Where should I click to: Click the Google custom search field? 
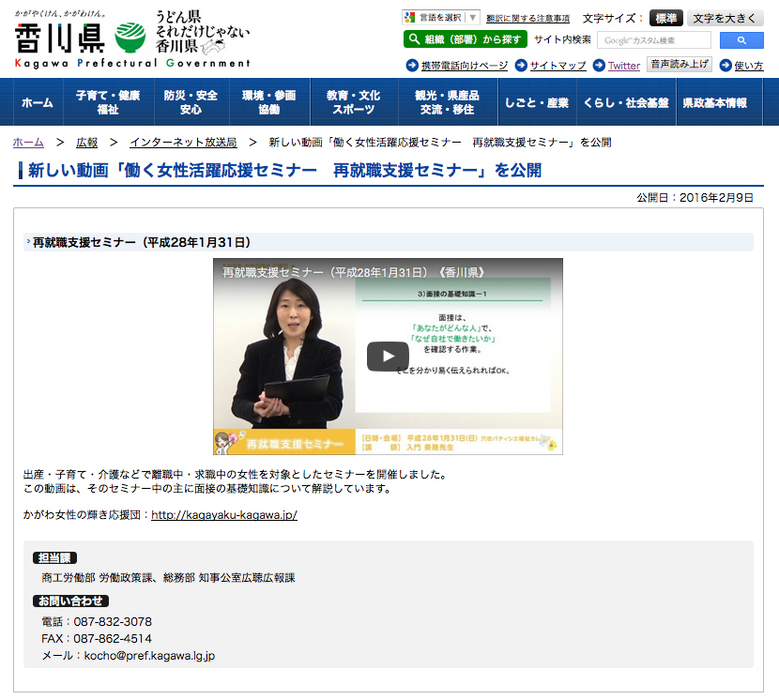(653, 40)
